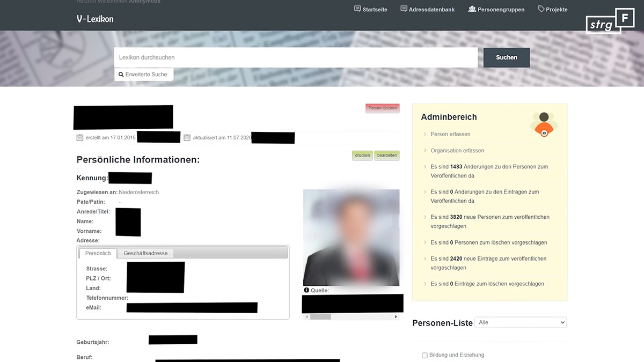Click the 'drucken' button
The height and width of the screenshot is (362, 644).
(x=362, y=156)
